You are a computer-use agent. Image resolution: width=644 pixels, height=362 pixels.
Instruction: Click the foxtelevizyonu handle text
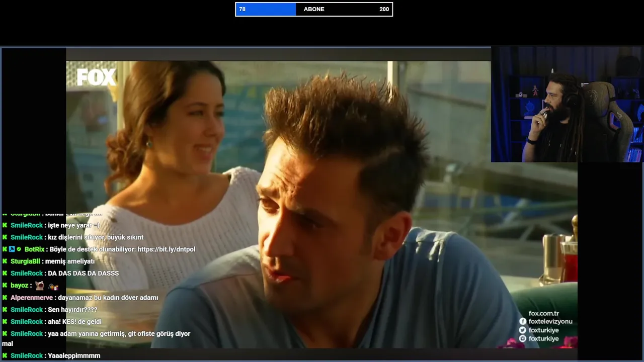[x=550, y=322]
